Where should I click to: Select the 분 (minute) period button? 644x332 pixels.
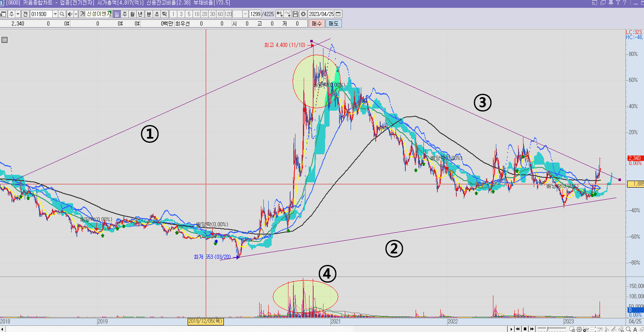pyautogui.click(x=149, y=14)
